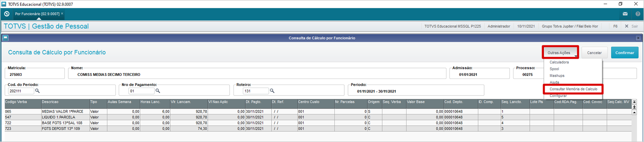Screen dimensions: 644x142
Task: Open Mashups from Outras Ações menu
Action: coord(557,76)
